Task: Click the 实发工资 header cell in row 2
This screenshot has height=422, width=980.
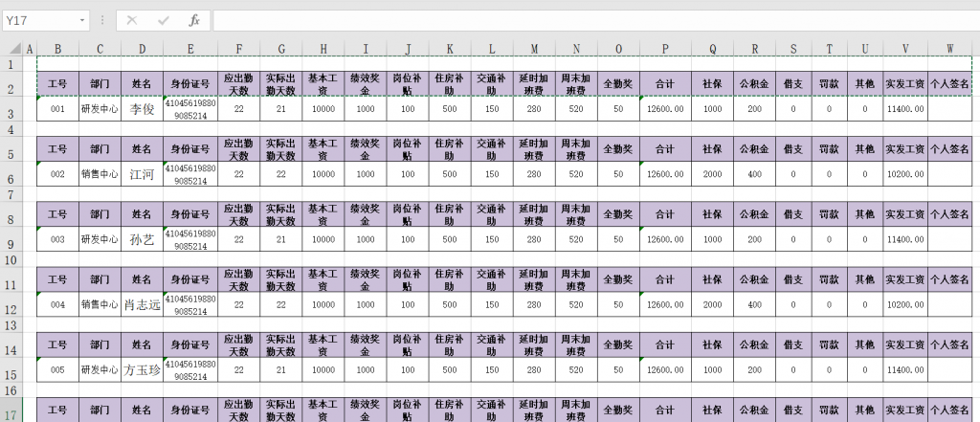Action: pyautogui.click(x=904, y=84)
